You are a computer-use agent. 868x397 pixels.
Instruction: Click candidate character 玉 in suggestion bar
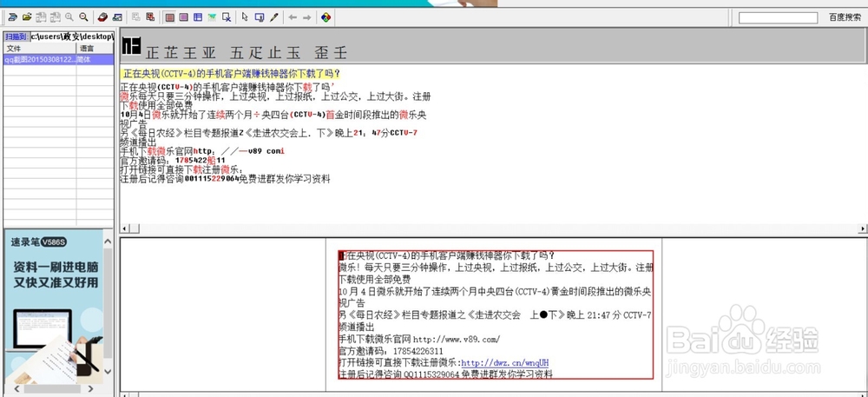pyautogui.click(x=293, y=53)
